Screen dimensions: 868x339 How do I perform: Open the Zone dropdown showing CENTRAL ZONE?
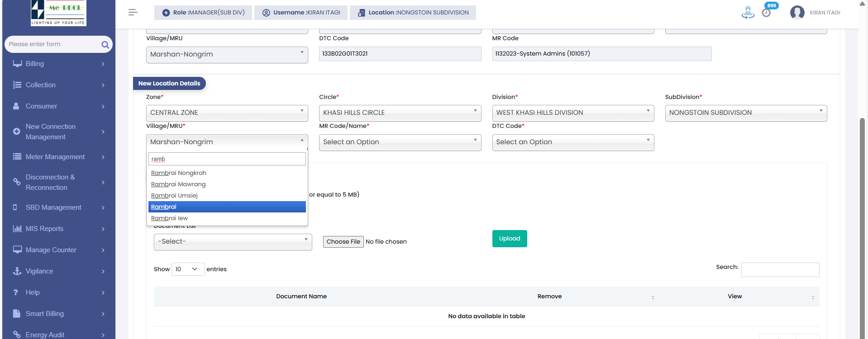click(227, 113)
